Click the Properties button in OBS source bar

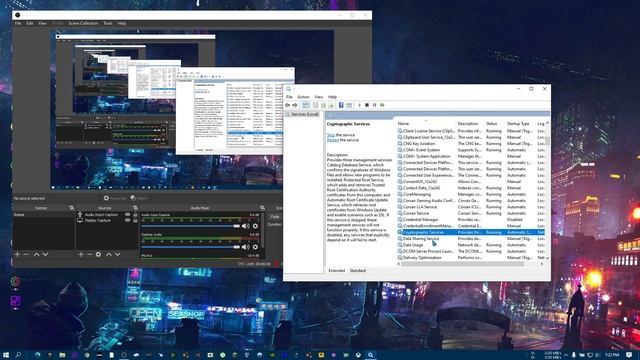point(115,198)
